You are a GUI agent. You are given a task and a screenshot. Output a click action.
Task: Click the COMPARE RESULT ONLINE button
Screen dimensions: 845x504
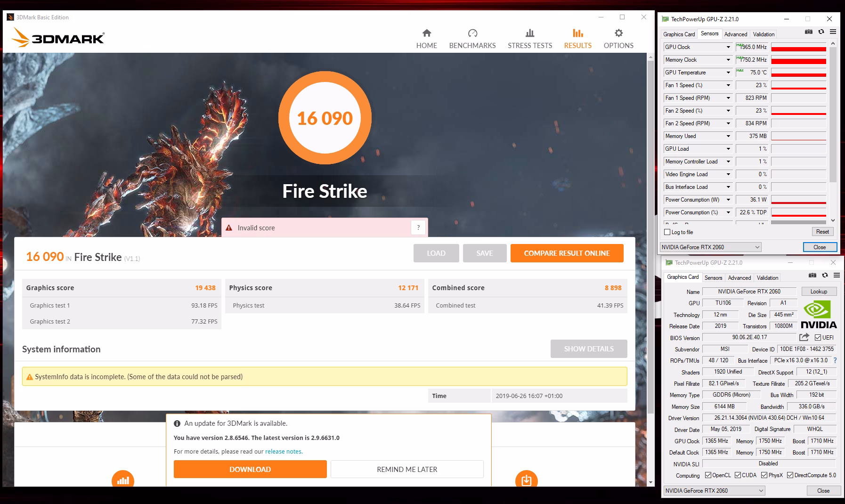click(x=567, y=253)
